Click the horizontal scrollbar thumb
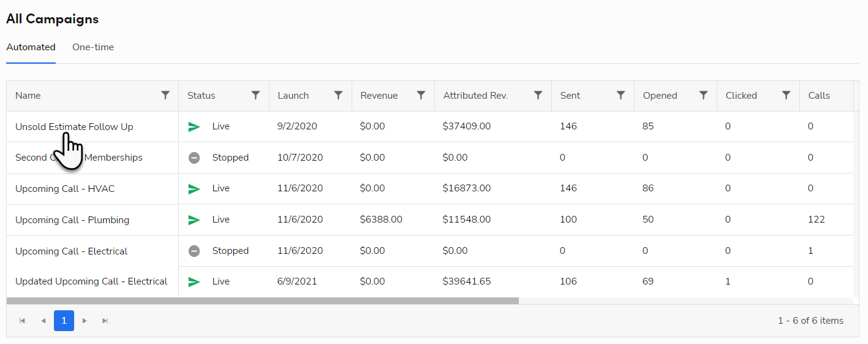This screenshot has height=344, width=868. coord(263,301)
